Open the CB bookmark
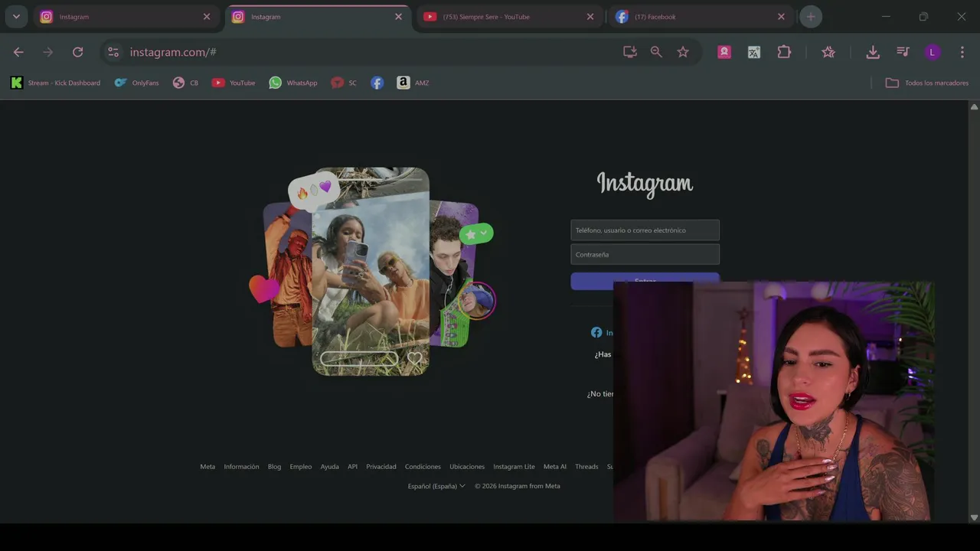The width and height of the screenshot is (980, 551). point(185,83)
